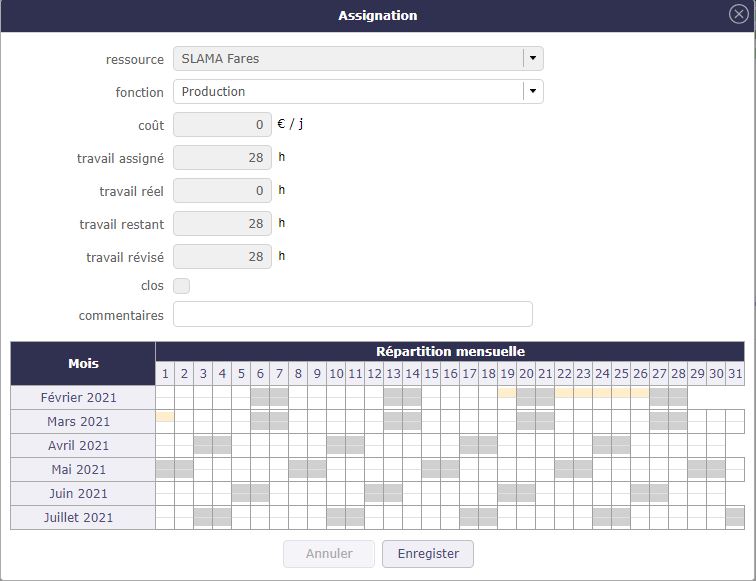
Task: Click the Production fonction combo box
Action: pos(348,92)
